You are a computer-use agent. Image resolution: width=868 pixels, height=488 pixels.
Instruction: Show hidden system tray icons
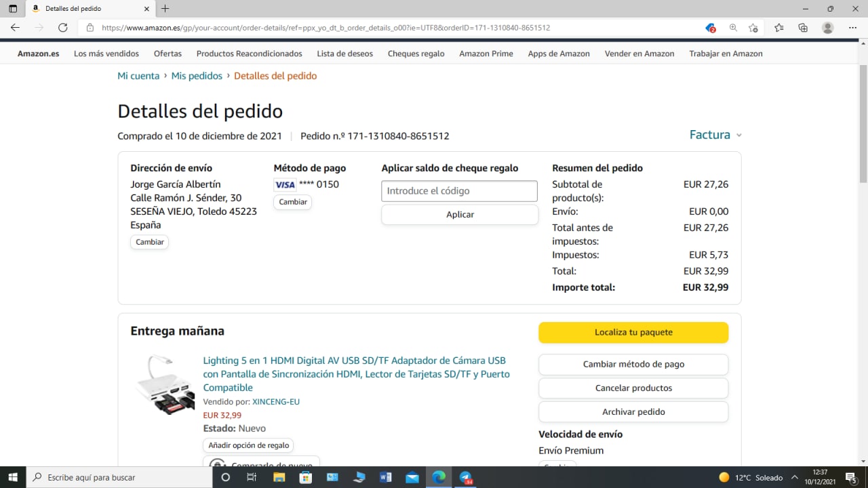(x=795, y=477)
